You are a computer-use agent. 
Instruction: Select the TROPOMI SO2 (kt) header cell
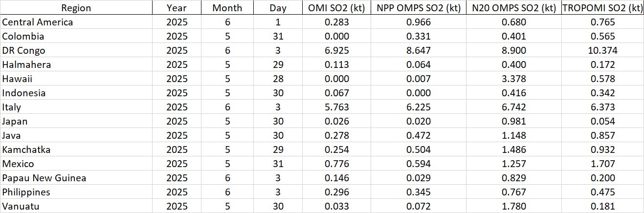[x=602, y=7]
